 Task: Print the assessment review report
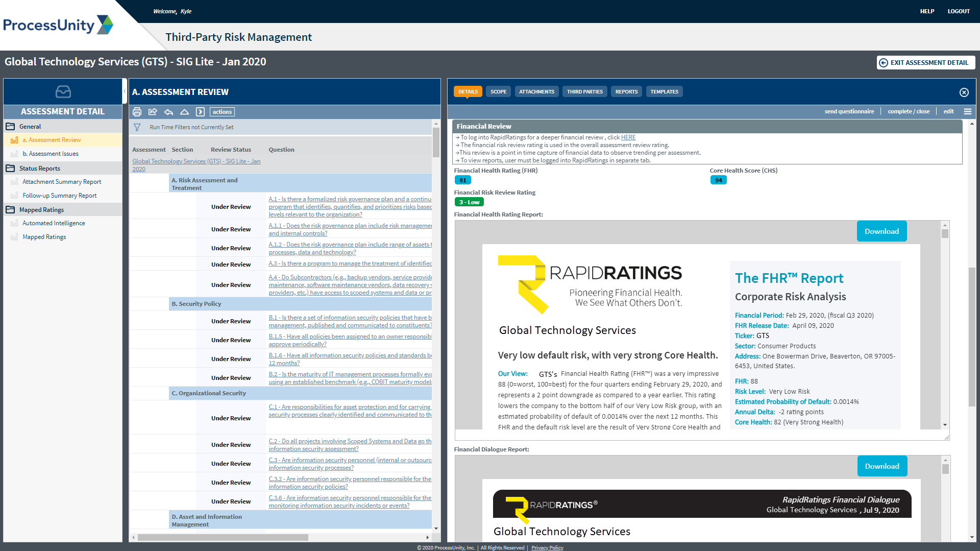[137, 112]
